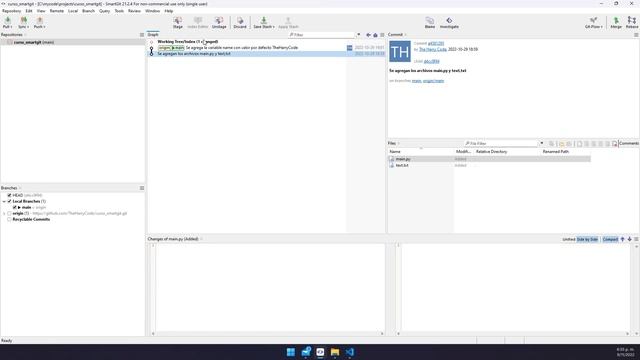Select the Working Tree/Index graph row
The width and height of the screenshot is (640, 360).
point(266,42)
